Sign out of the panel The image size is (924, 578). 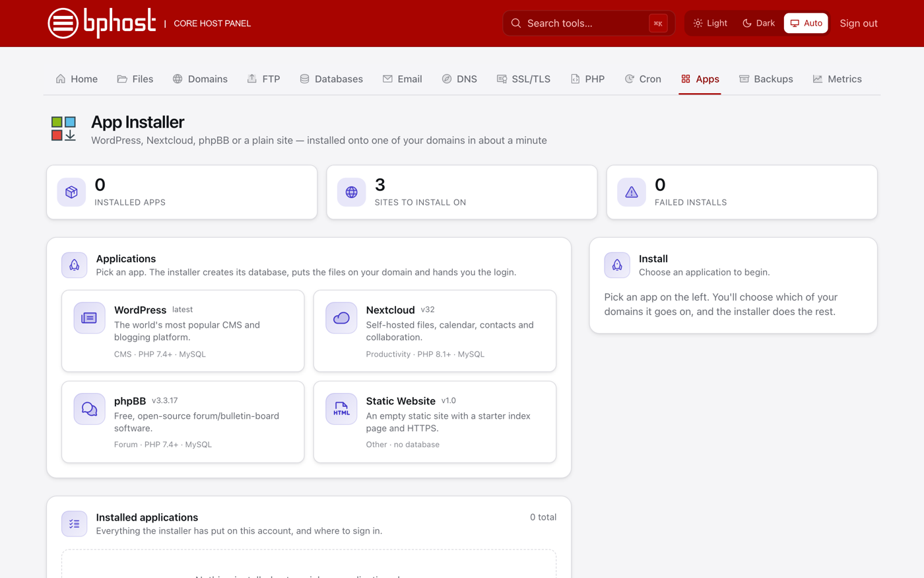pyautogui.click(x=859, y=23)
